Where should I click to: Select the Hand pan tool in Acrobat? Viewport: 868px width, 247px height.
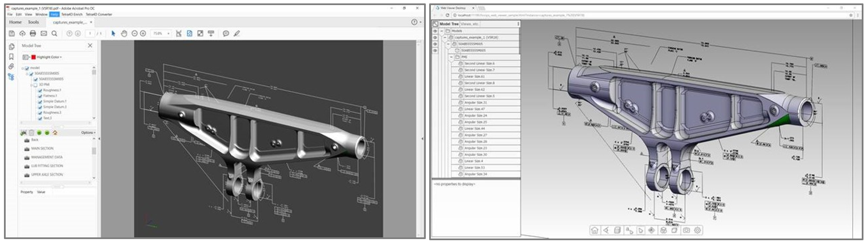[x=124, y=33]
